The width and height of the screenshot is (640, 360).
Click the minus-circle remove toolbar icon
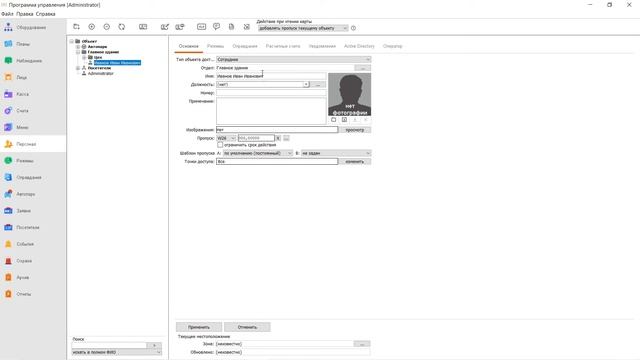coord(107,27)
